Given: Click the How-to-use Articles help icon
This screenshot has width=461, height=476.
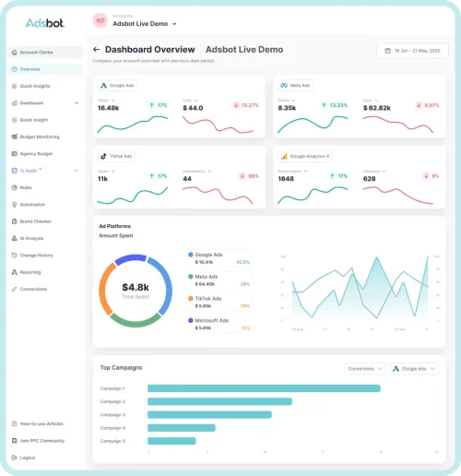Looking at the screenshot, I should tap(14, 423).
